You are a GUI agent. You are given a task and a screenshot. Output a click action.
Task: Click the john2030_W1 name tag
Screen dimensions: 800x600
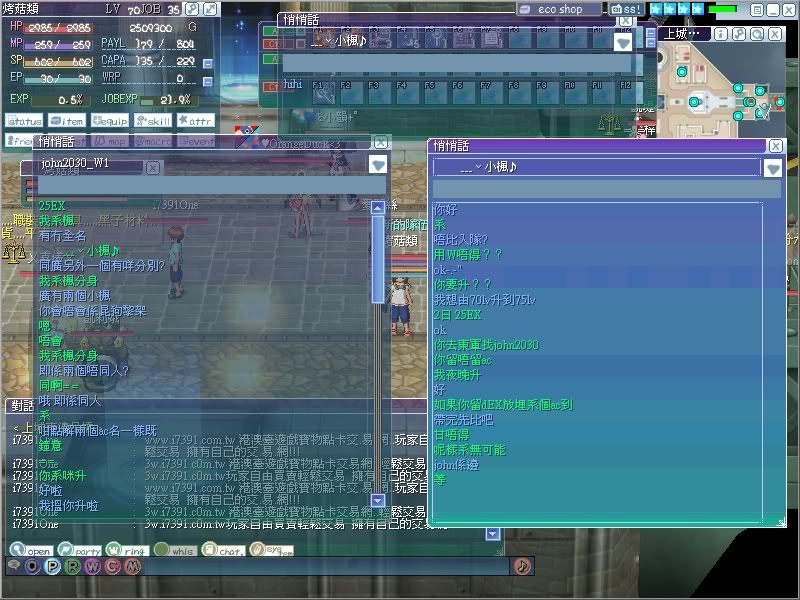(75, 163)
